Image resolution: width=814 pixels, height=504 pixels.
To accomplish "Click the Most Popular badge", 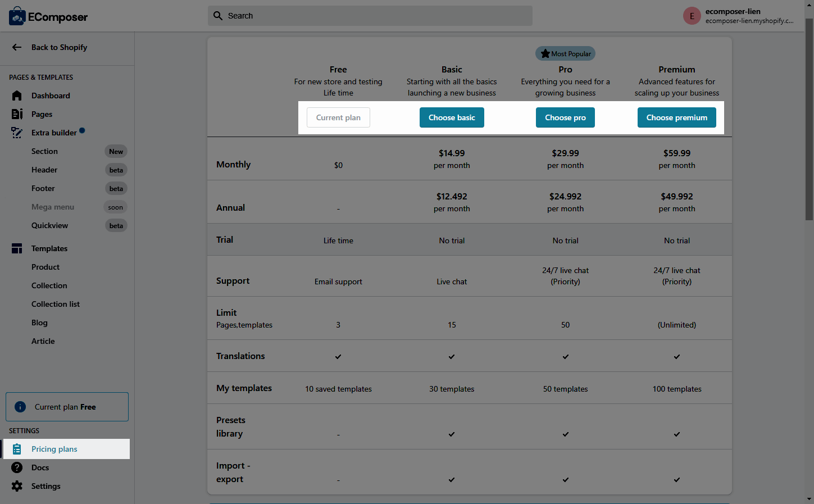I will 565,53.
